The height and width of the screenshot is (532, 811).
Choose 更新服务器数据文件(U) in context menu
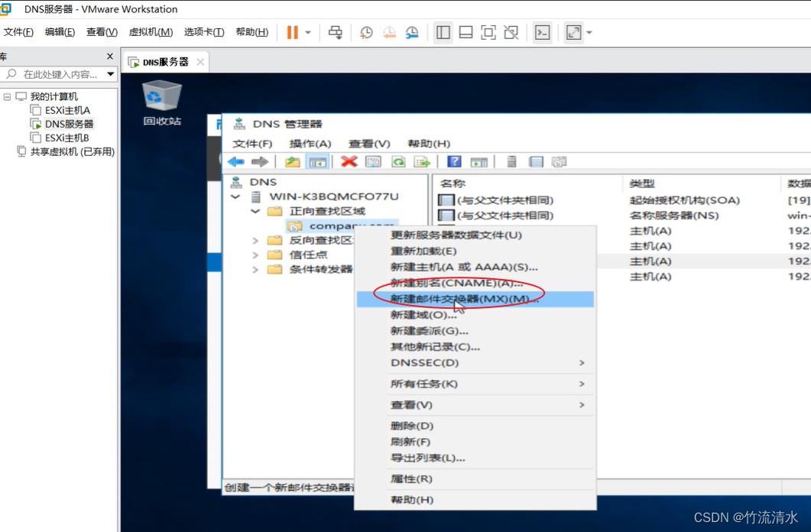coord(475,235)
